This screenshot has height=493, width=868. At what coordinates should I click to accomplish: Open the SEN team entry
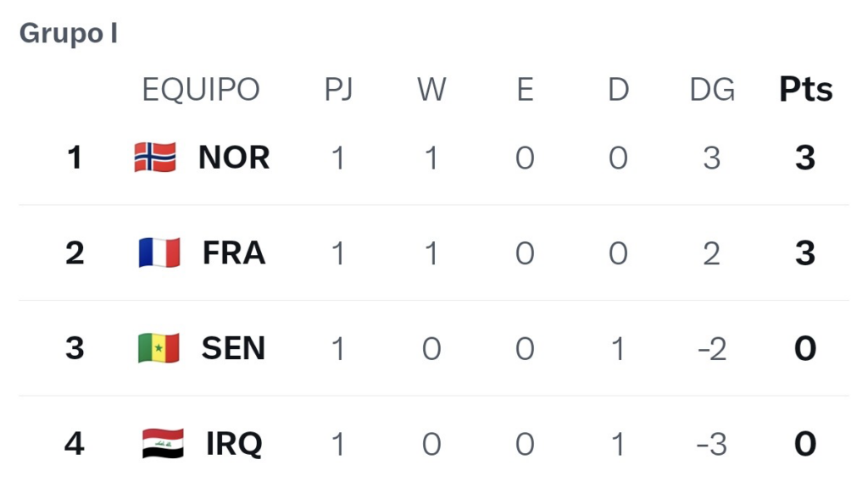click(234, 348)
